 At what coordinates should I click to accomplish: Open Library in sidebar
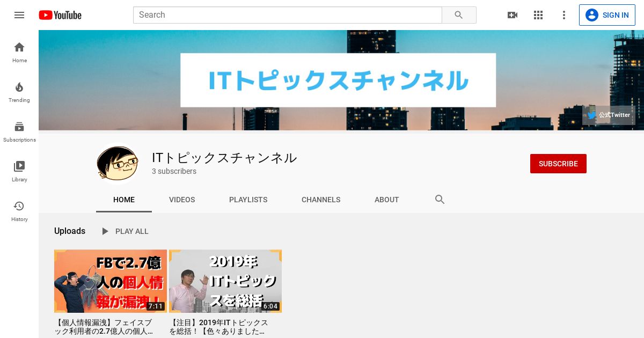[x=19, y=172]
